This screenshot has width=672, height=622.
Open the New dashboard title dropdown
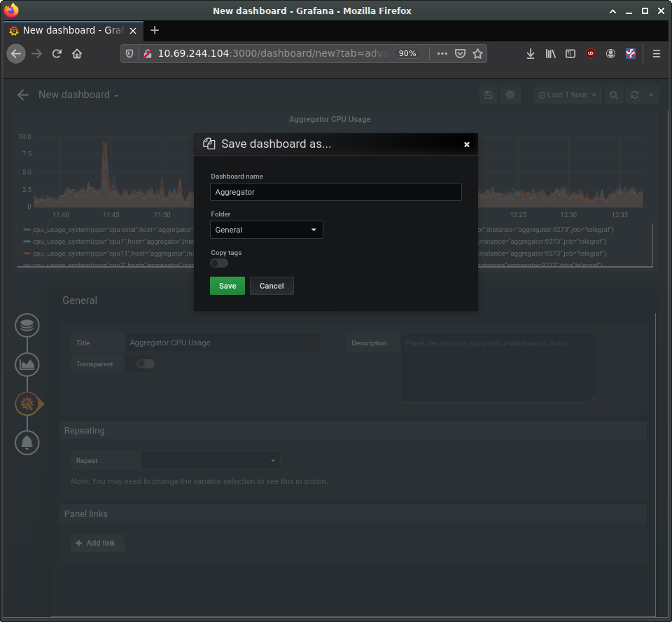tap(78, 95)
